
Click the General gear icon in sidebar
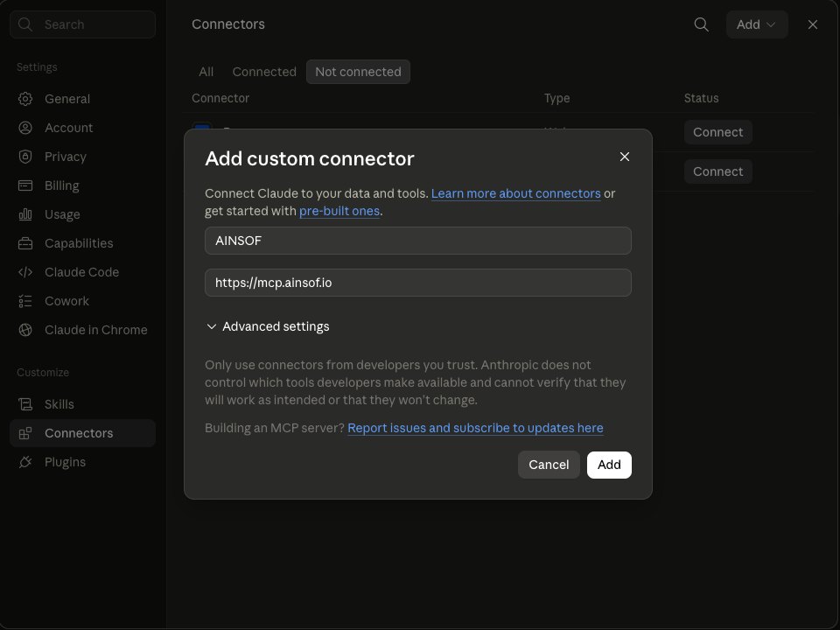click(x=25, y=99)
